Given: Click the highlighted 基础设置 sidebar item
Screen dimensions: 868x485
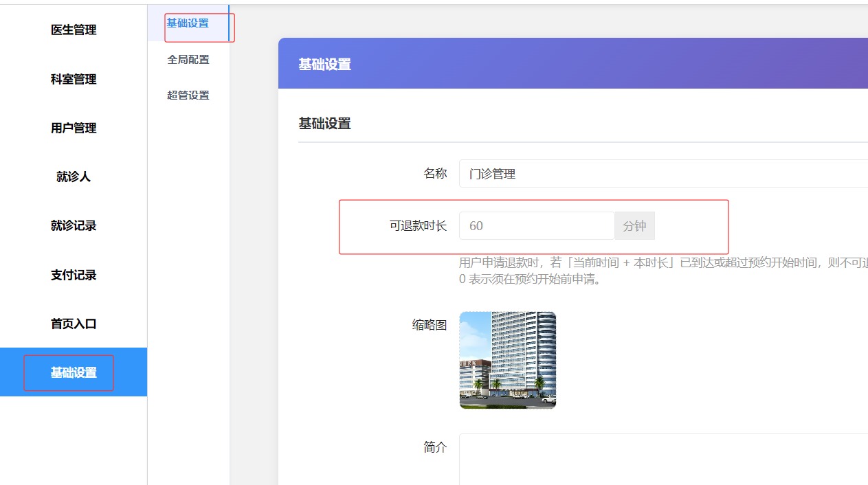Looking at the screenshot, I should point(74,372).
